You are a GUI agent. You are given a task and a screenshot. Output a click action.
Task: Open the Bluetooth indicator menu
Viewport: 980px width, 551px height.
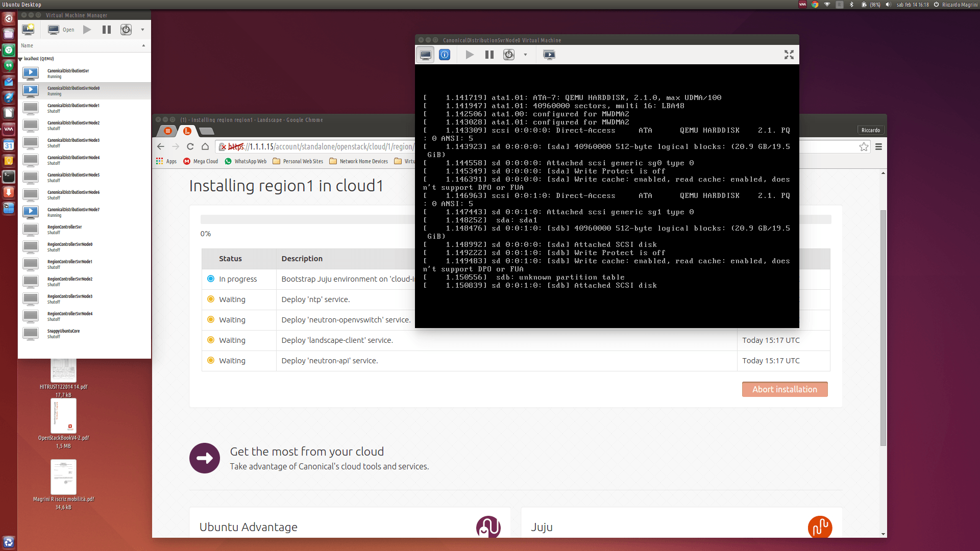click(x=851, y=5)
